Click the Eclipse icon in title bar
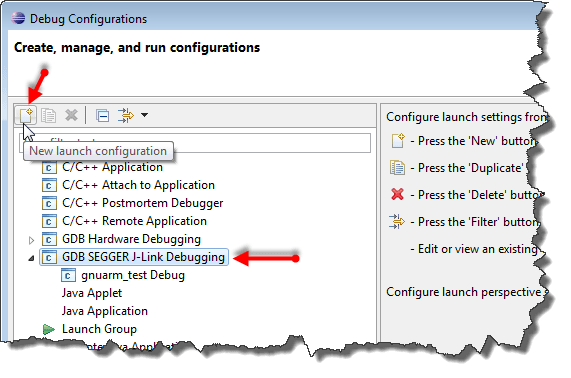571x378 pixels. [18, 18]
